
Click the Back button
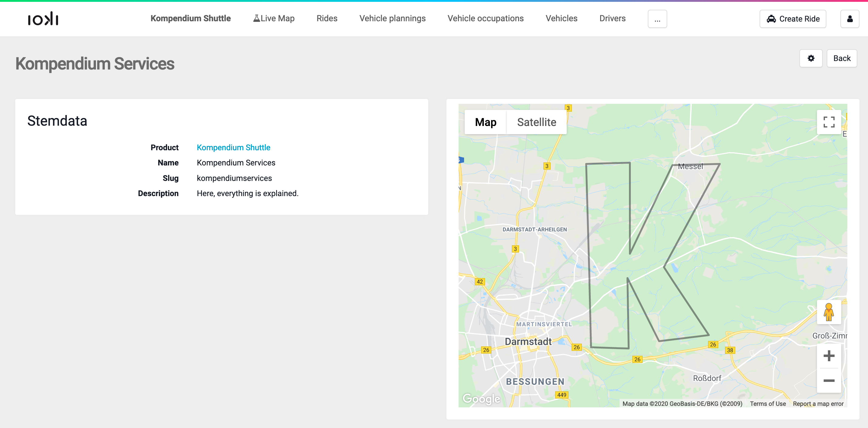pos(841,58)
